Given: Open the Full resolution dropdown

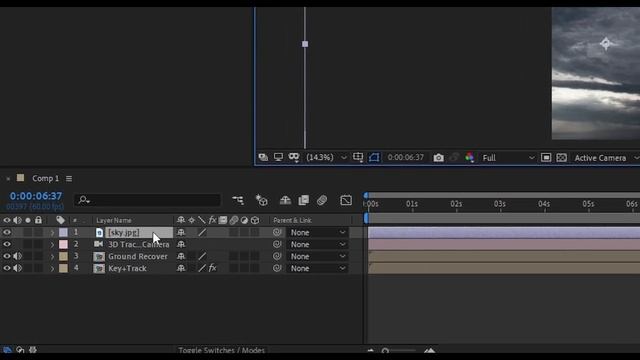Looking at the screenshot, I should point(508,158).
